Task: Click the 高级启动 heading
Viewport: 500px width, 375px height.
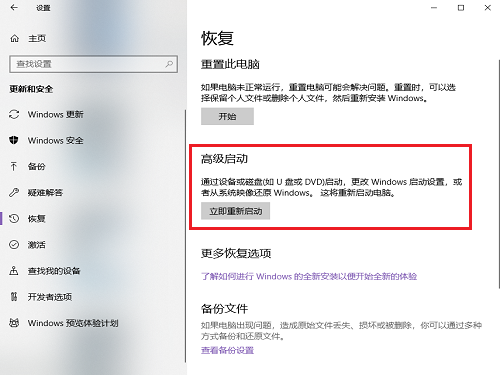Action: [x=224, y=159]
